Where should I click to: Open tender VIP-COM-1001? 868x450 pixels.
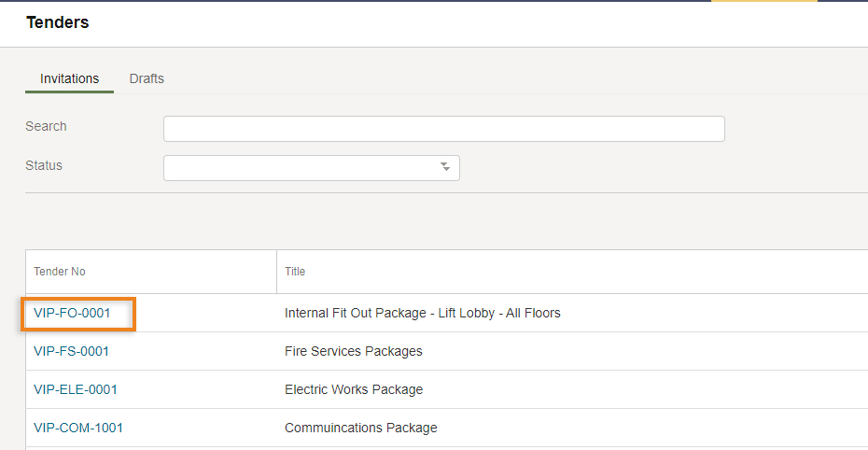point(78,428)
